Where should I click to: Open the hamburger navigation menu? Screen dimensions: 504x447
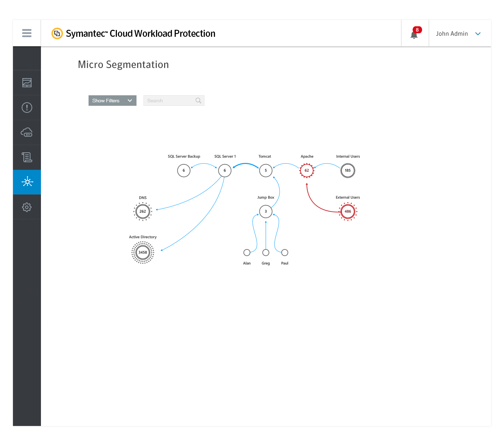[x=27, y=33]
